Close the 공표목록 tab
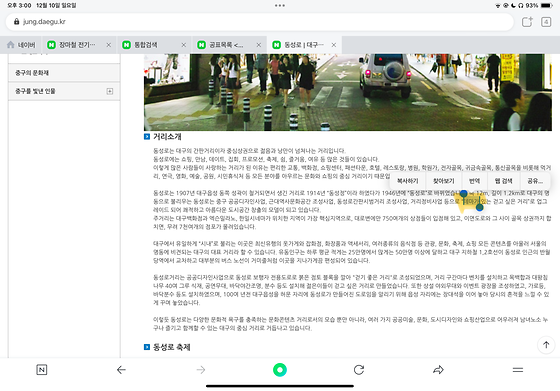The image size is (560, 391). 259,45
